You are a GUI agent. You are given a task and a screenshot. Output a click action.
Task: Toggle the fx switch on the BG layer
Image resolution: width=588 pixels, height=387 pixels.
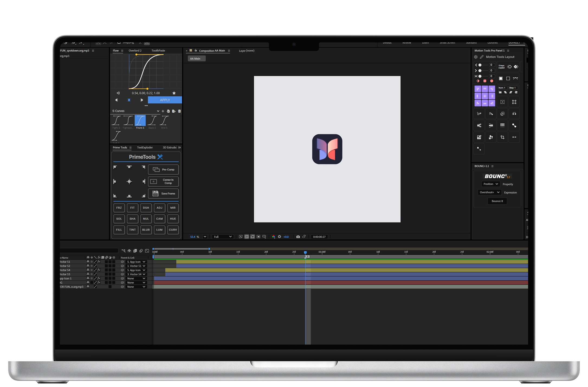[x=99, y=283]
